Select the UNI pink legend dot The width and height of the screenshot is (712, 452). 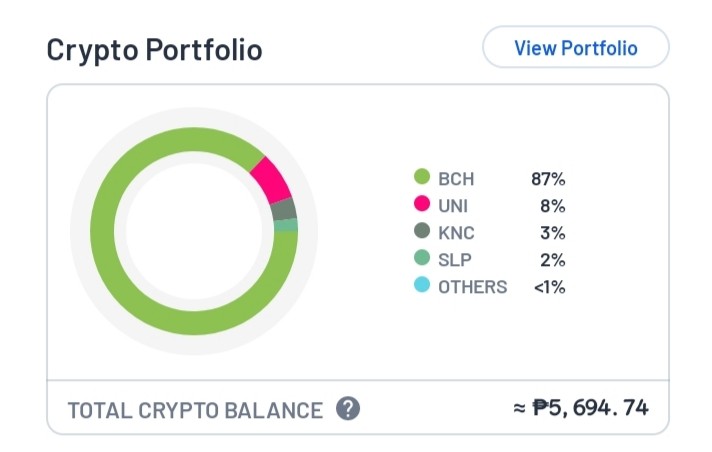tap(422, 204)
